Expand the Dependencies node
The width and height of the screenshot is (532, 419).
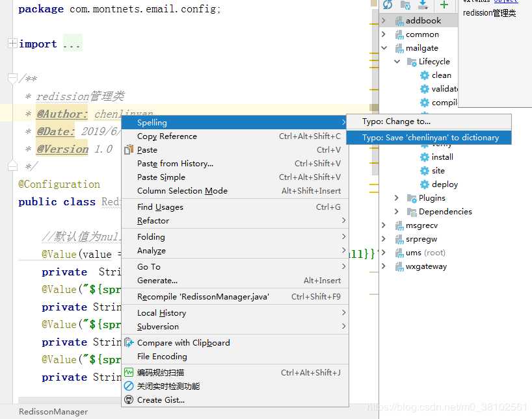397,211
